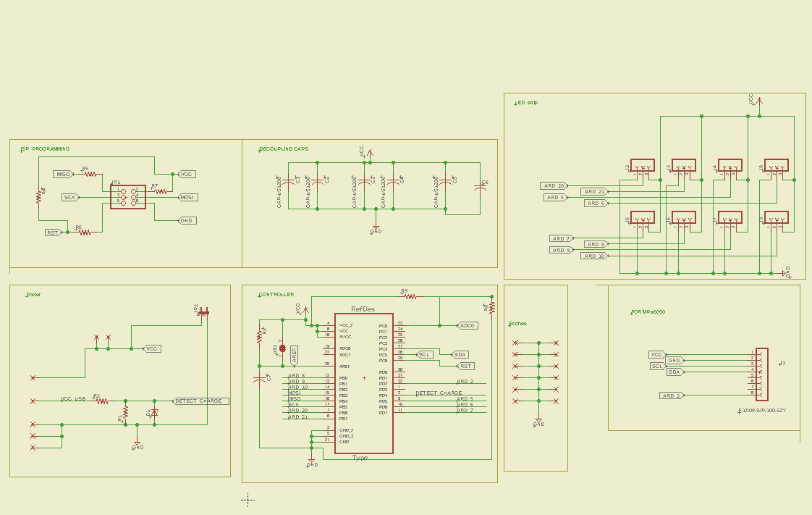Viewport: 812px width, 515px height.
Task: Click the GND symbol below decoupling caps
Action: tap(376, 228)
